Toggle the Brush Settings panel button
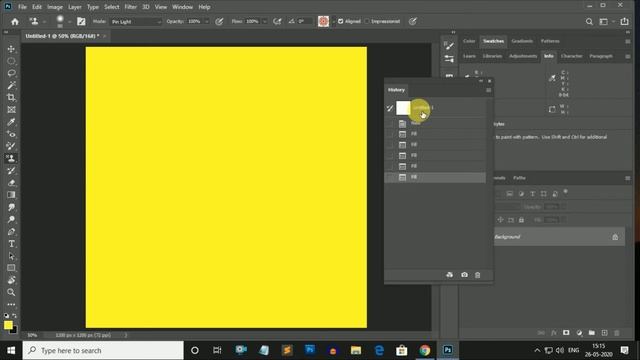 [81, 22]
